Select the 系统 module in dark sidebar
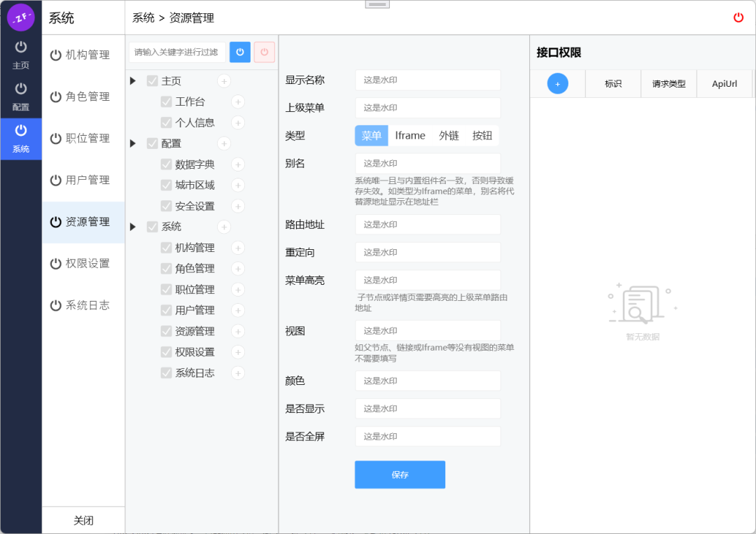Screen dimensions: 756x534 (21, 139)
